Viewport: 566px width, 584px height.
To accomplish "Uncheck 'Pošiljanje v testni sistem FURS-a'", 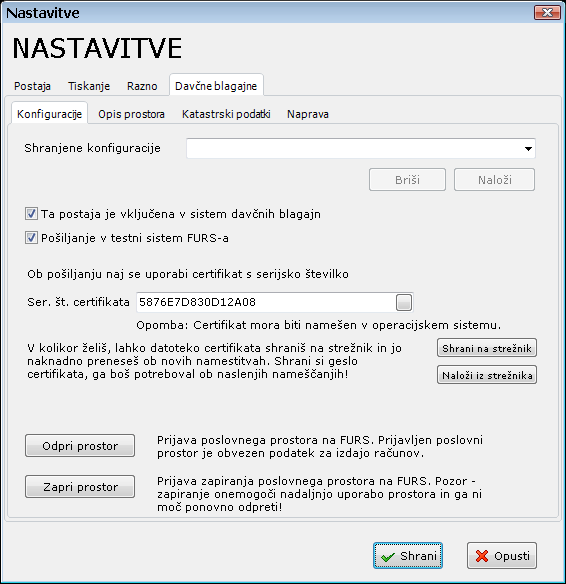I will click(x=31, y=238).
